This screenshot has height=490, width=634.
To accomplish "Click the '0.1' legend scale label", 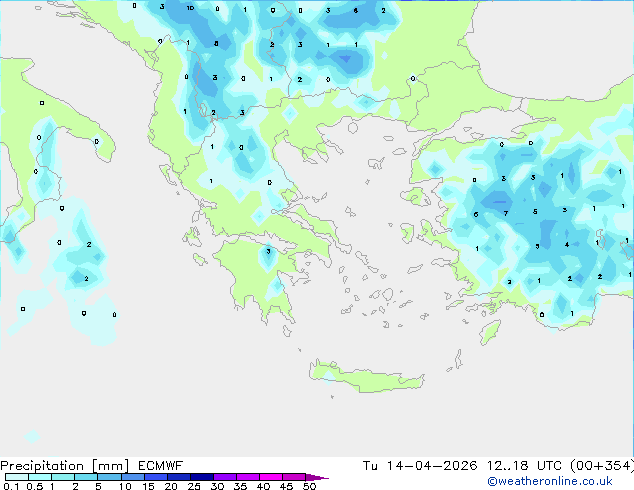I will coord(11,486).
